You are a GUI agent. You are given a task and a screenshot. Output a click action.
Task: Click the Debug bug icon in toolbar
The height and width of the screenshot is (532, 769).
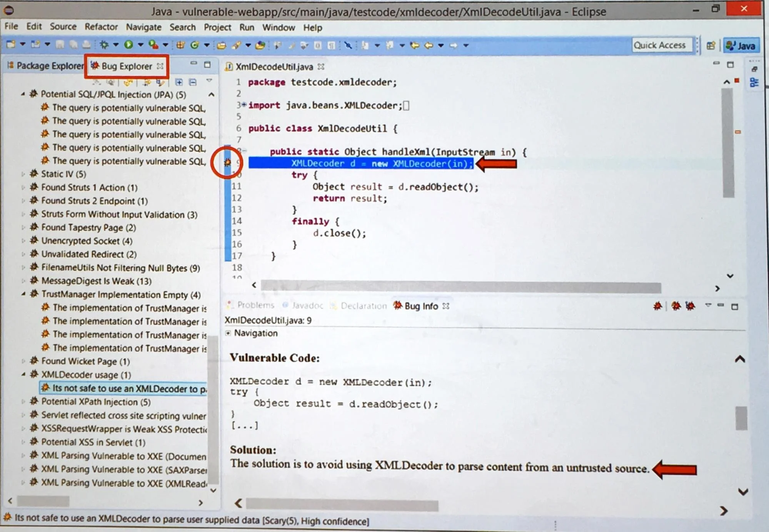(x=104, y=45)
